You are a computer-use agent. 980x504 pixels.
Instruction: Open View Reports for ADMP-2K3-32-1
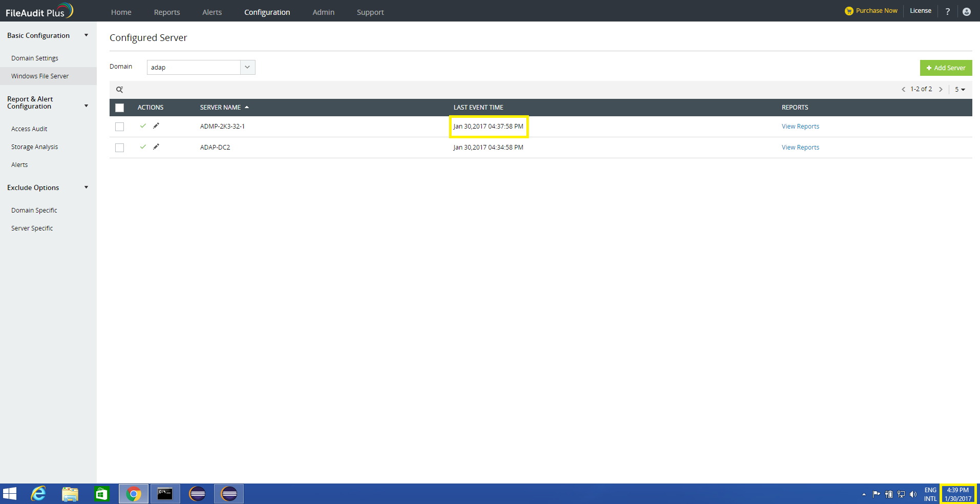click(800, 127)
